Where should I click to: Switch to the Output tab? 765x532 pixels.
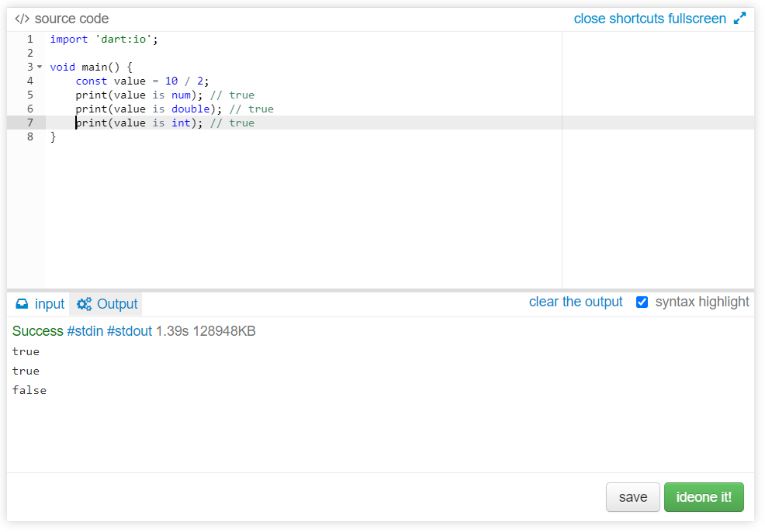[106, 304]
